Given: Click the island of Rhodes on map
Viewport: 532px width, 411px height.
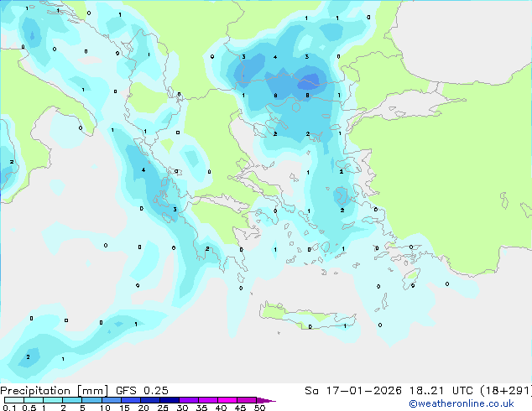Looking at the screenshot, I should pyautogui.click(x=411, y=278).
